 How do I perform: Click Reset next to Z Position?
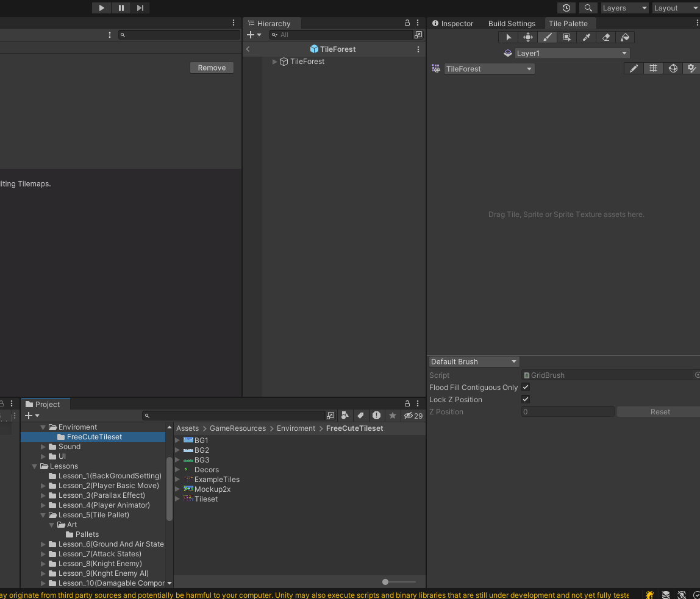click(x=660, y=412)
